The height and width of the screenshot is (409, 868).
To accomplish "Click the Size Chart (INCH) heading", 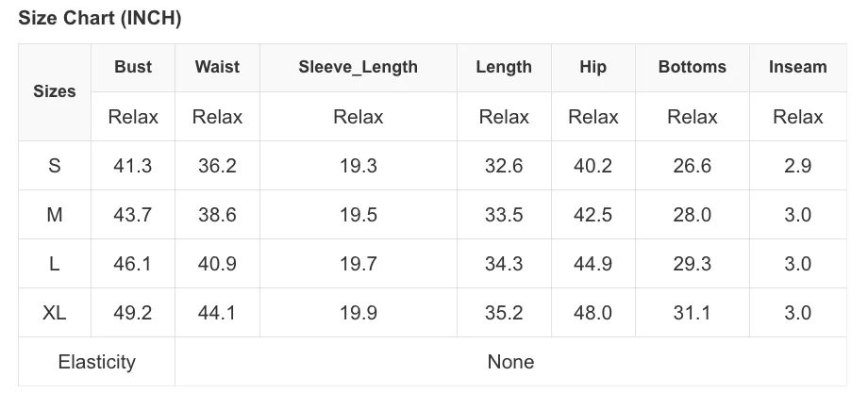I will tap(100, 18).
